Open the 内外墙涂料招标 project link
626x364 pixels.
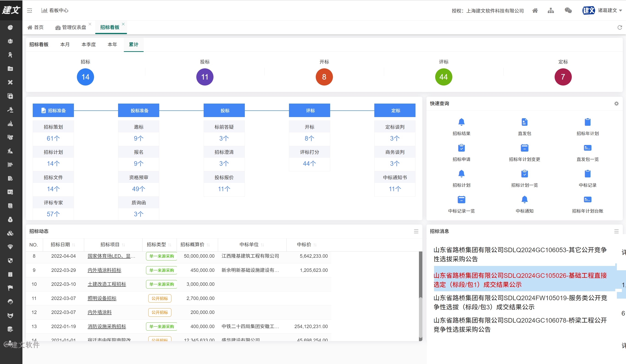tap(104, 270)
